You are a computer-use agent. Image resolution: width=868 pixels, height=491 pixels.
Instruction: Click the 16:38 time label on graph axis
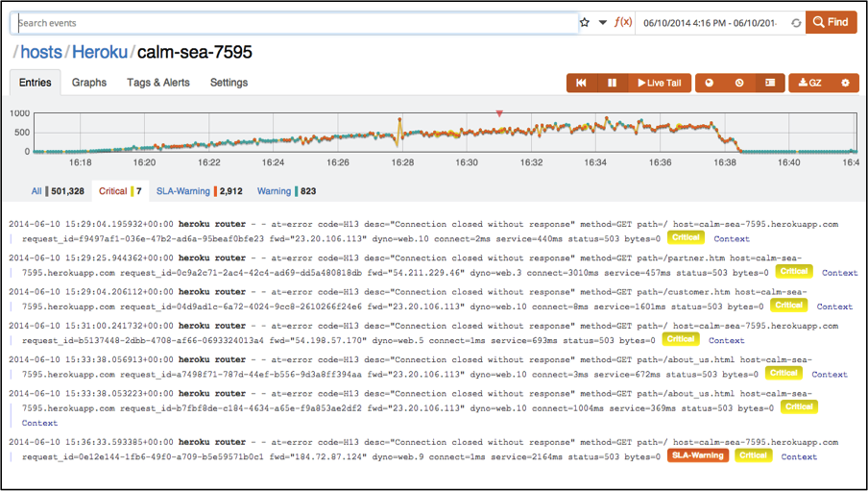[725, 162]
